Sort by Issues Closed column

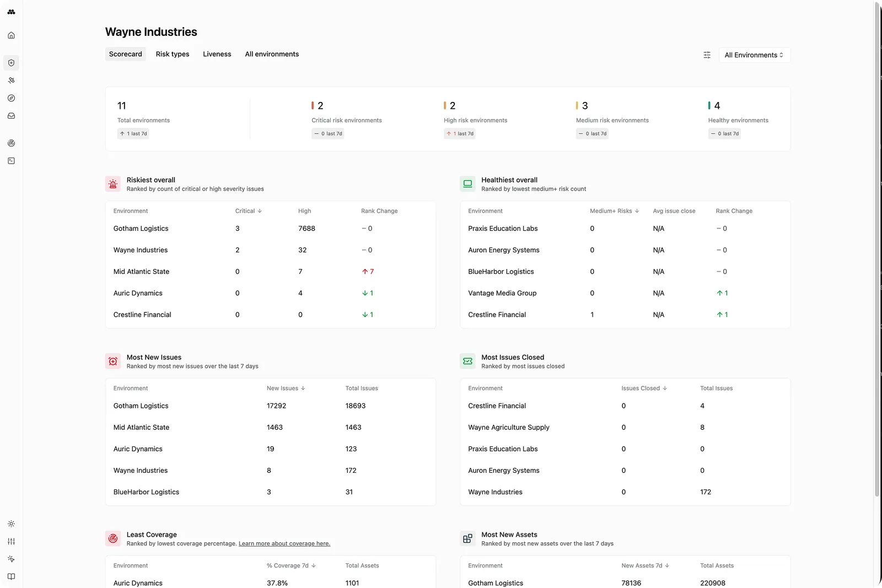(x=644, y=389)
